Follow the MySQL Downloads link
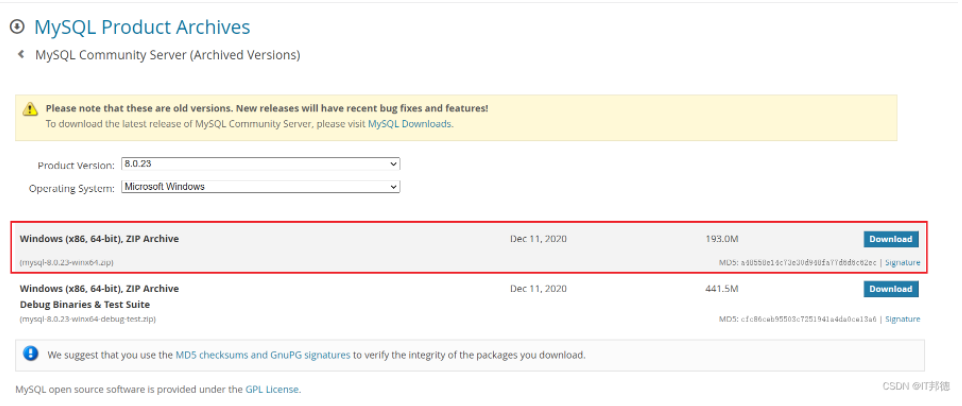 [410, 124]
